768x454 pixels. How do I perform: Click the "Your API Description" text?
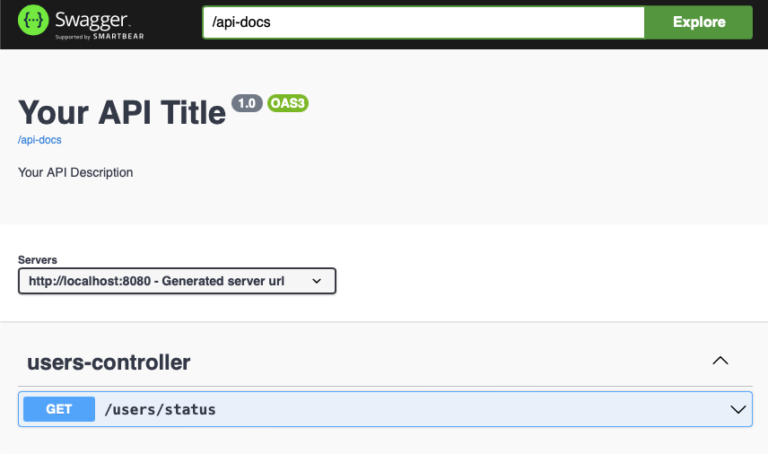pyautogui.click(x=75, y=172)
